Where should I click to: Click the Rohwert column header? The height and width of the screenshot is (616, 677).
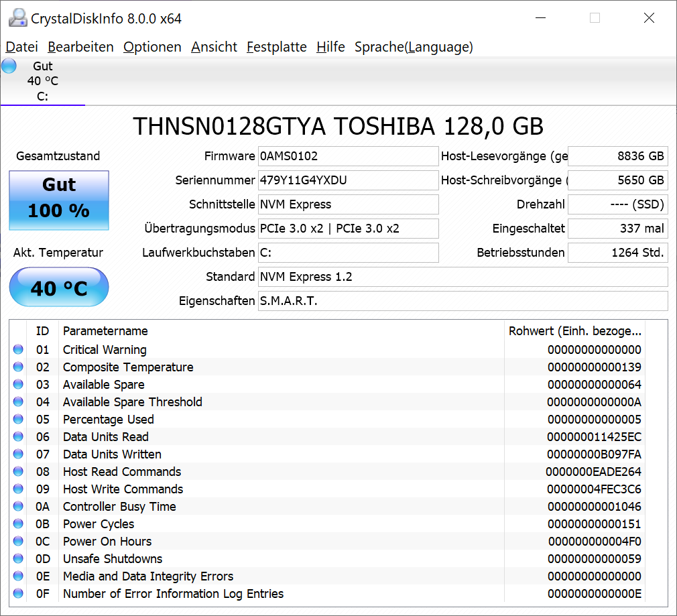tap(574, 331)
